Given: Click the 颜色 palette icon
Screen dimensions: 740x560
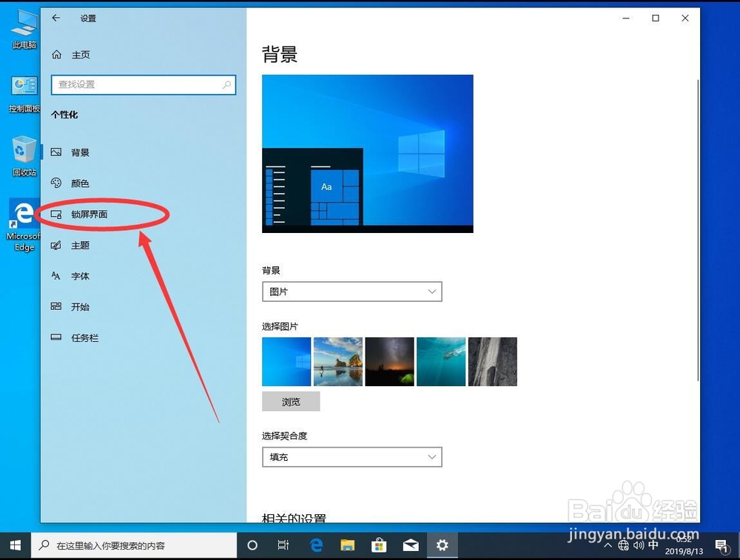Looking at the screenshot, I should (x=56, y=183).
